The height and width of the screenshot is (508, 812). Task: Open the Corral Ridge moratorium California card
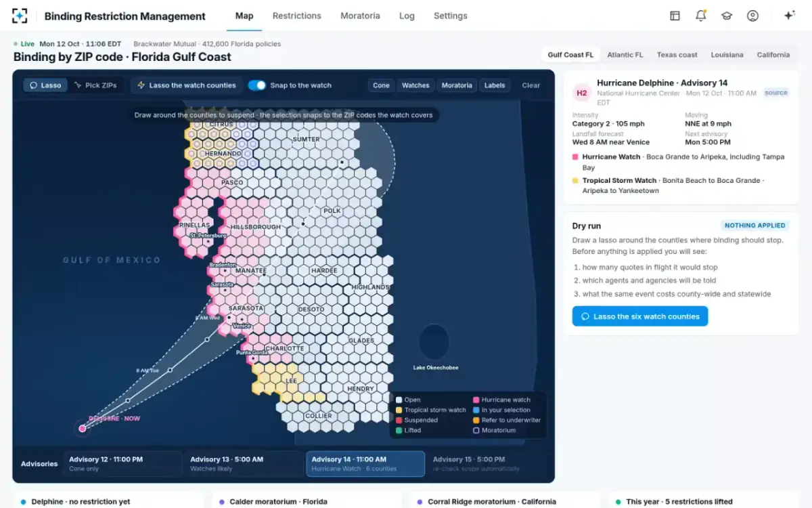(x=506, y=500)
